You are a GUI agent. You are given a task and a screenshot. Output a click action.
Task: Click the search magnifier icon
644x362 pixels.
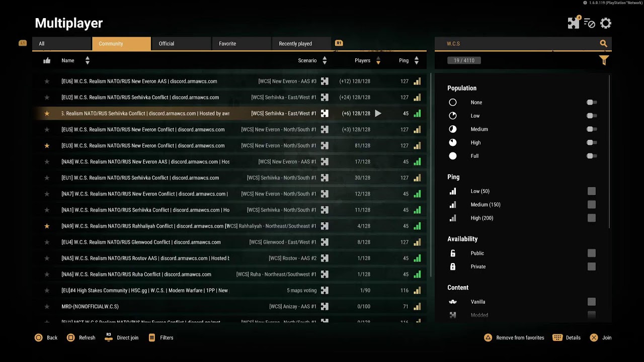[604, 44]
